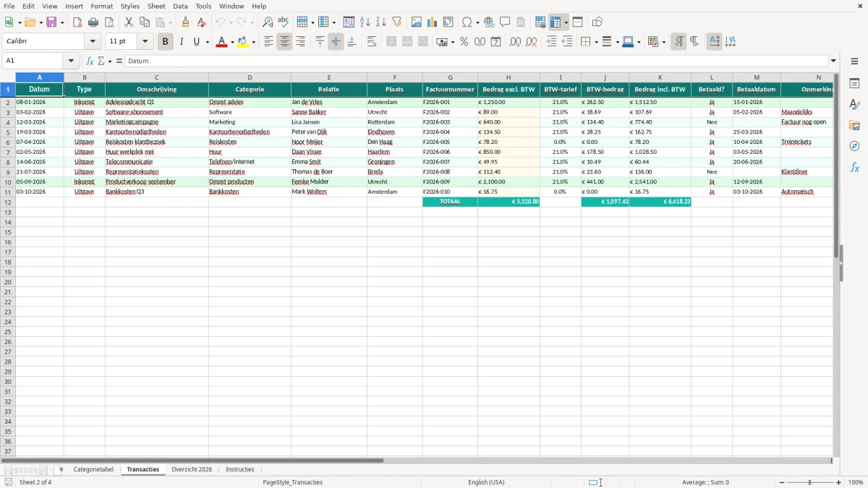Click the English (USA) language status field
This screenshot has height=488, width=868.
486,482
